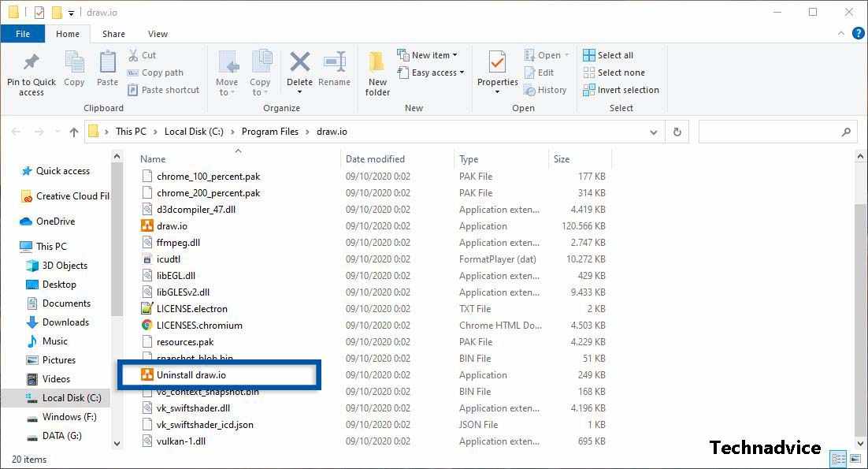Switch to the Home ribbon tab
868x469 pixels.
click(68, 34)
